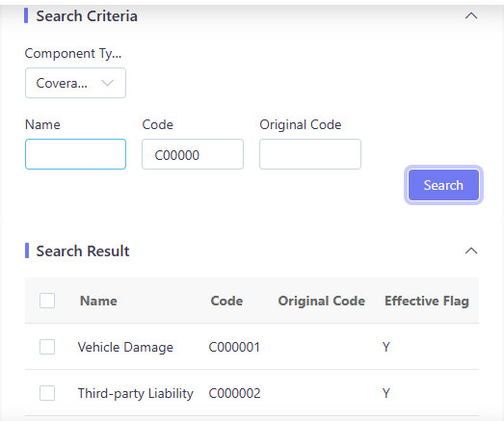This screenshot has height=421, width=504.
Task: Click the Original Code input field
Action: 310,154
